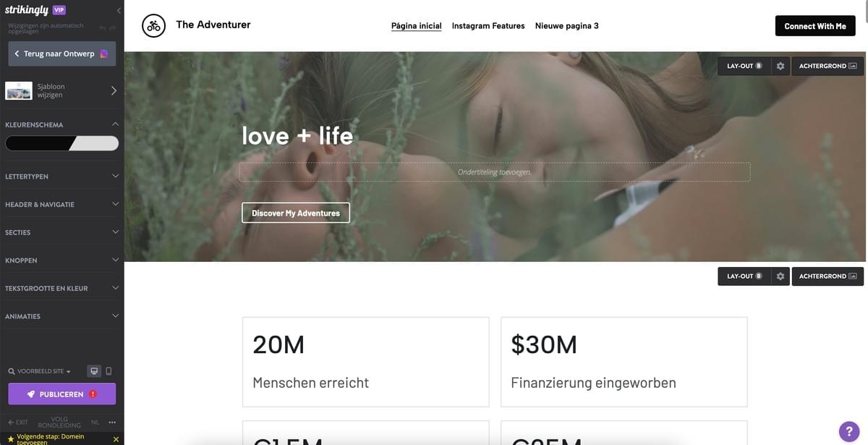Open the Instagram Features nav page
The height and width of the screenshot is (445, 868).
coord(488,26)
